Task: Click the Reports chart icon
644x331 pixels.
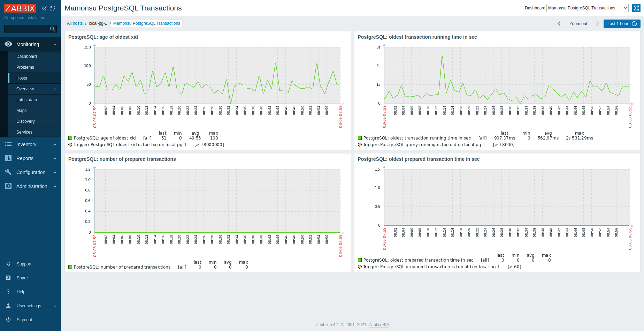Action: [8, 158]
